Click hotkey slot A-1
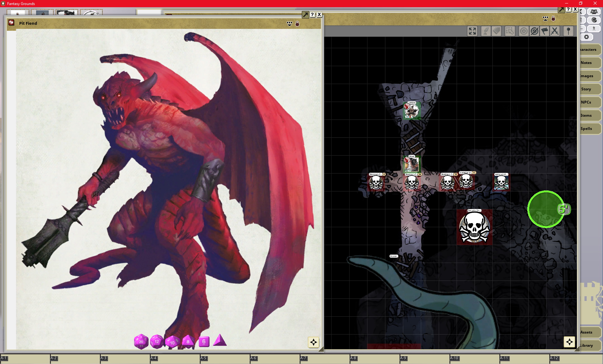The height and width of the screenshot is (364, 603). pyautogui.click(x=25, y=359)
